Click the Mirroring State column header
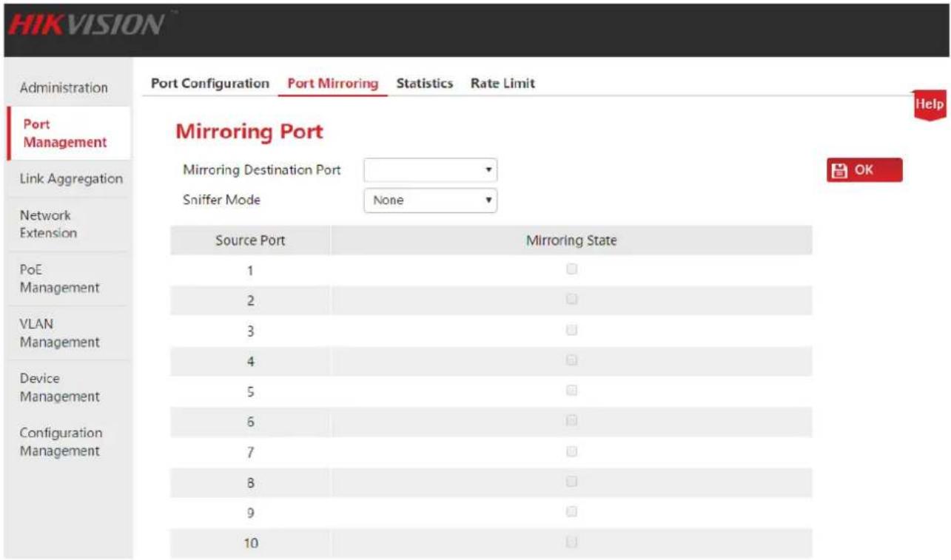The height and width of the screenshot is (560, 951). click(x=571, y=240)
